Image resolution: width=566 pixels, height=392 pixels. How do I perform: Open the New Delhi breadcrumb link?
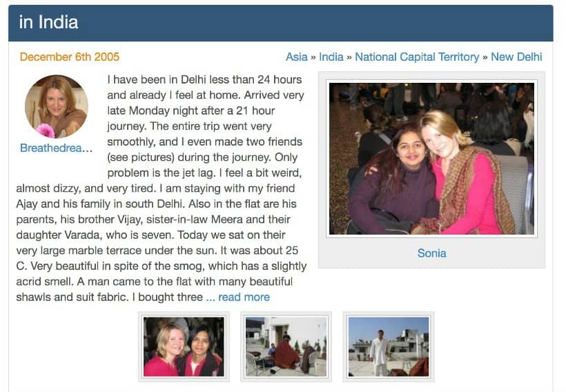(x=516, y=57)
